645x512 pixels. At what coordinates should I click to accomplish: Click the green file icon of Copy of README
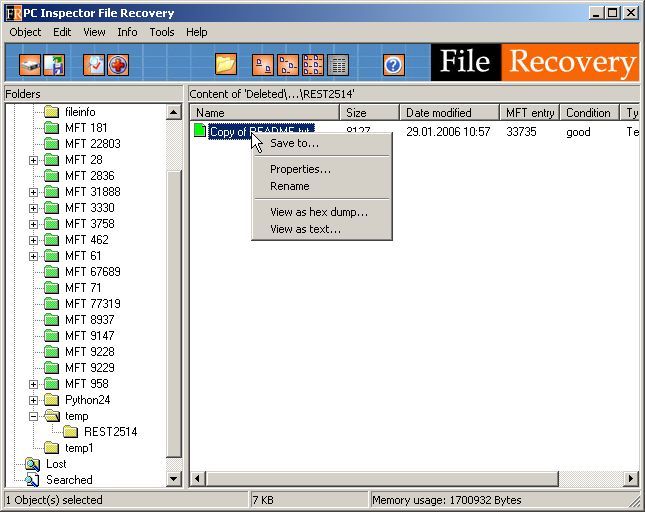pyautogui.click(x=200, y=130)
